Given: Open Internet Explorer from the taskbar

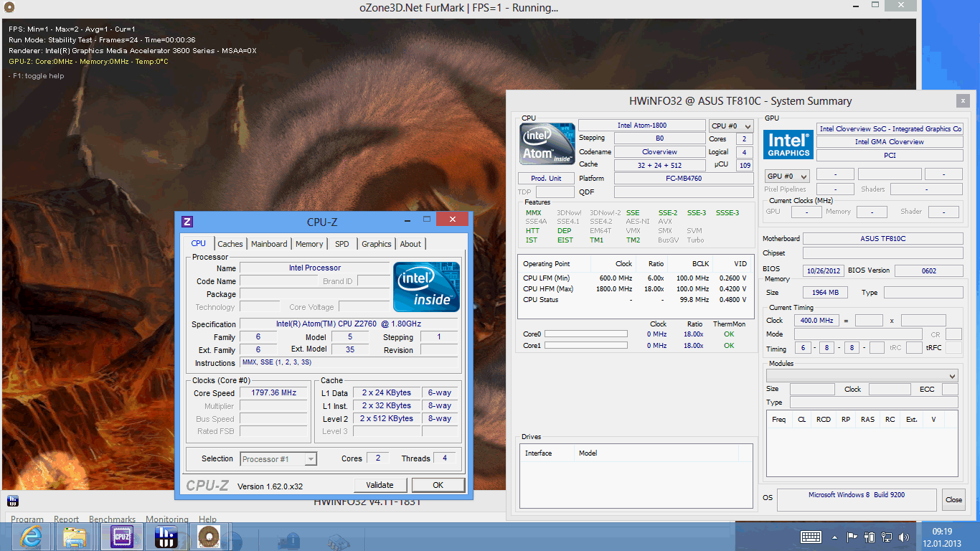Looking at the screenshot, I should point(32,537).
